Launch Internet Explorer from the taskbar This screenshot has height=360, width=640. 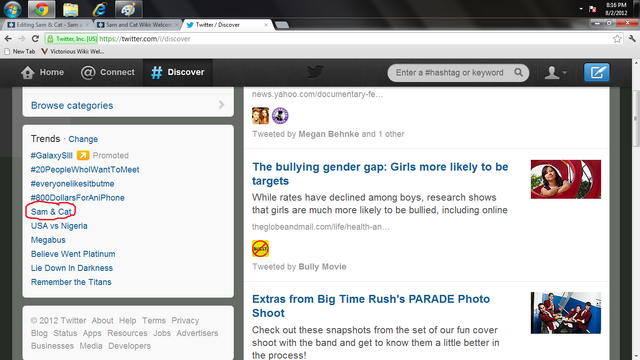tap(100, 9)
